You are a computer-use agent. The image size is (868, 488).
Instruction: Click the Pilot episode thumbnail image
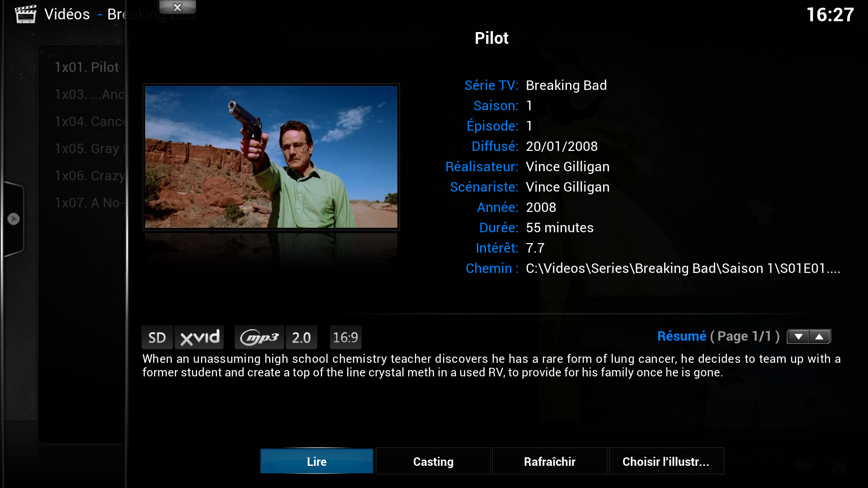pos(271,157)
